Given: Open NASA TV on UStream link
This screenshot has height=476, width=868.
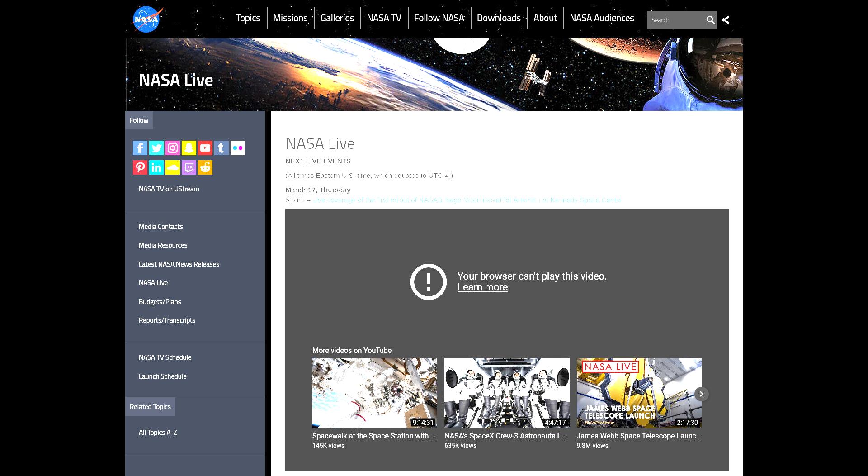Looking at the screenshot, I should pyautogui.click(x=169, y=189).
